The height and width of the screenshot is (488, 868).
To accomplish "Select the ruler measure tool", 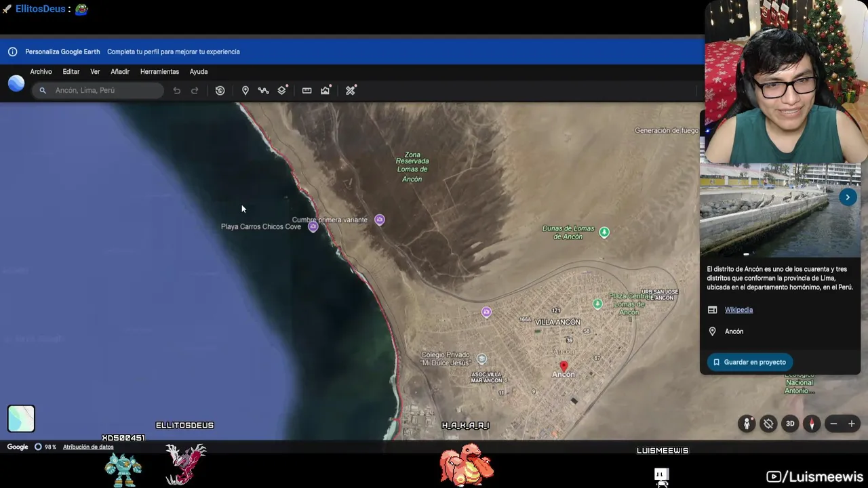I will click(307, 90).
